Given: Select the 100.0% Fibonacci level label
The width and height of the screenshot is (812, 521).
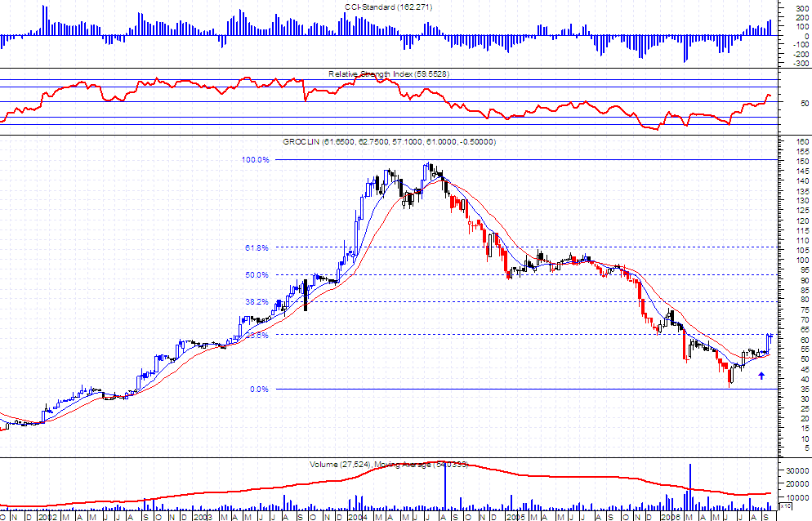Looking at the screenshot, I should (x=256, y=159).
